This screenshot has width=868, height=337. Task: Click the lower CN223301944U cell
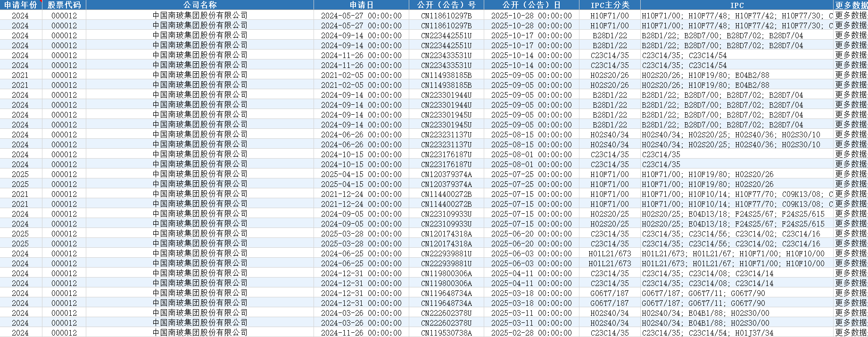click(x=446, y=104)
